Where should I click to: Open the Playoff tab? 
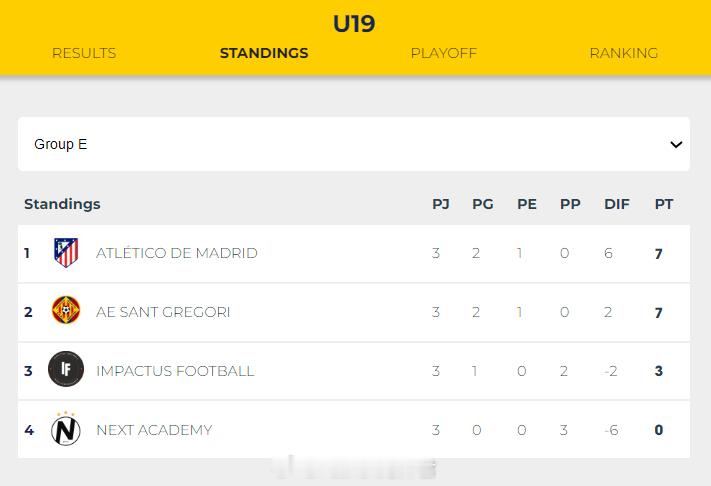pyautogui.click(x=443, y=53)
